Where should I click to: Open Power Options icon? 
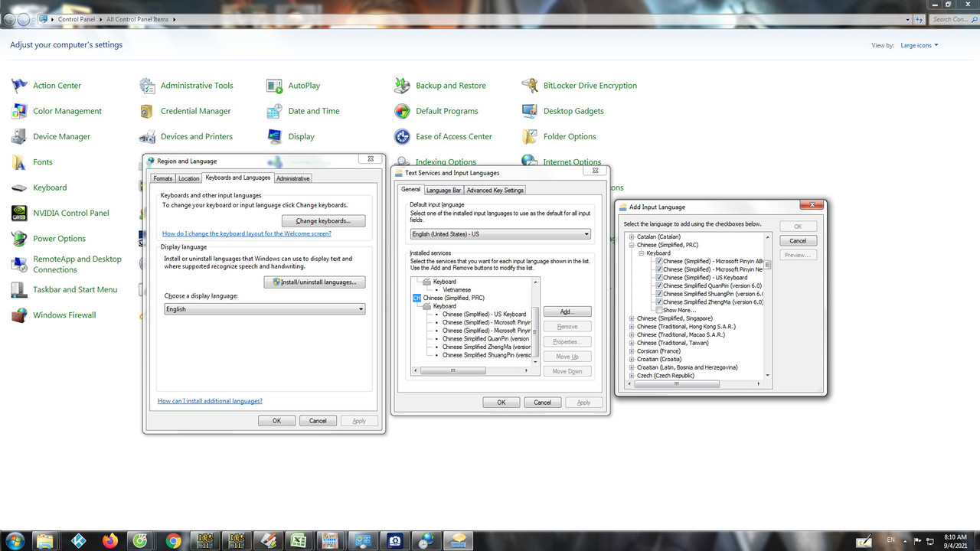point(19,239)
